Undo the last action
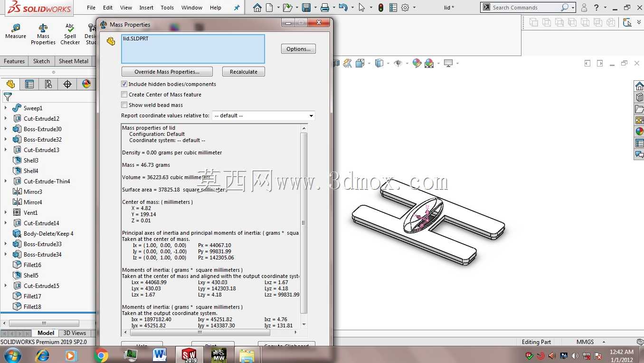 [343, 8]
